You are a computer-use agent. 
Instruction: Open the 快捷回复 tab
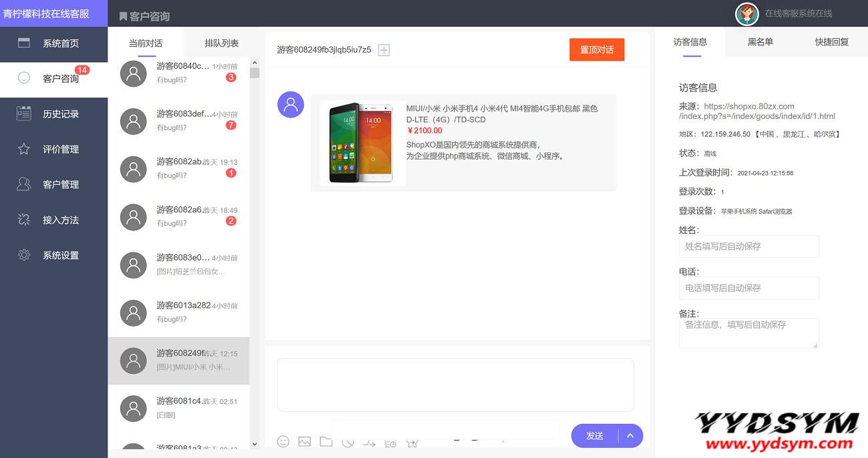point(831,42)
